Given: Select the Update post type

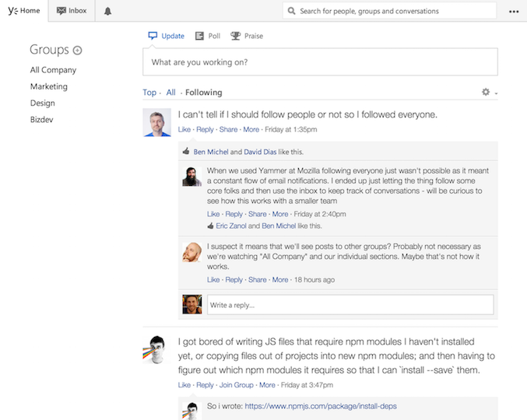Looking at the screenshot, I should [167, 36].
